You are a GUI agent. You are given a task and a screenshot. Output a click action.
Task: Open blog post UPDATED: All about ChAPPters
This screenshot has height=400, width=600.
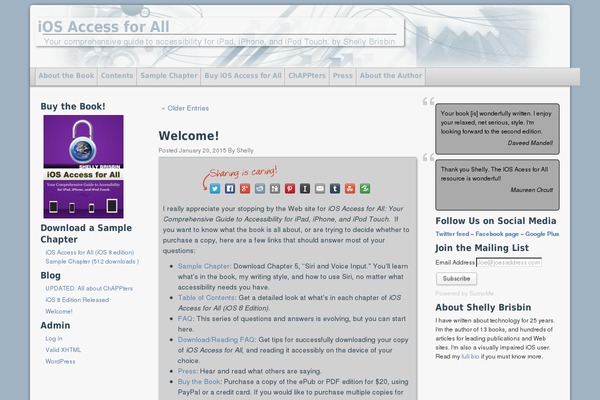click(x=89, y=288)
